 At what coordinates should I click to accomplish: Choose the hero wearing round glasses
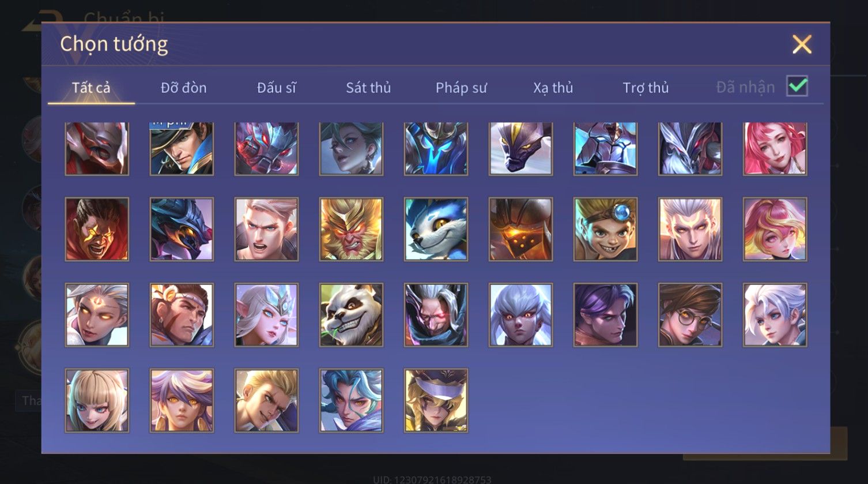coord(690,315)
